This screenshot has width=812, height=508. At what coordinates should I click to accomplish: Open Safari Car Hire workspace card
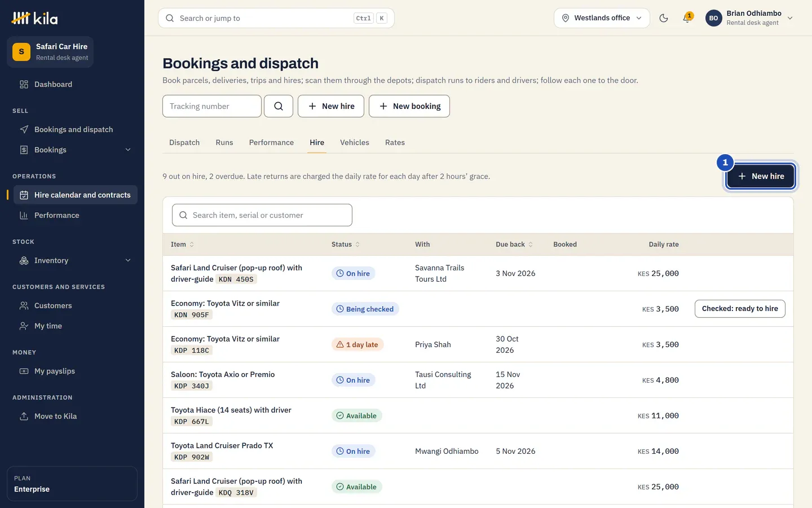click(50, 52)
